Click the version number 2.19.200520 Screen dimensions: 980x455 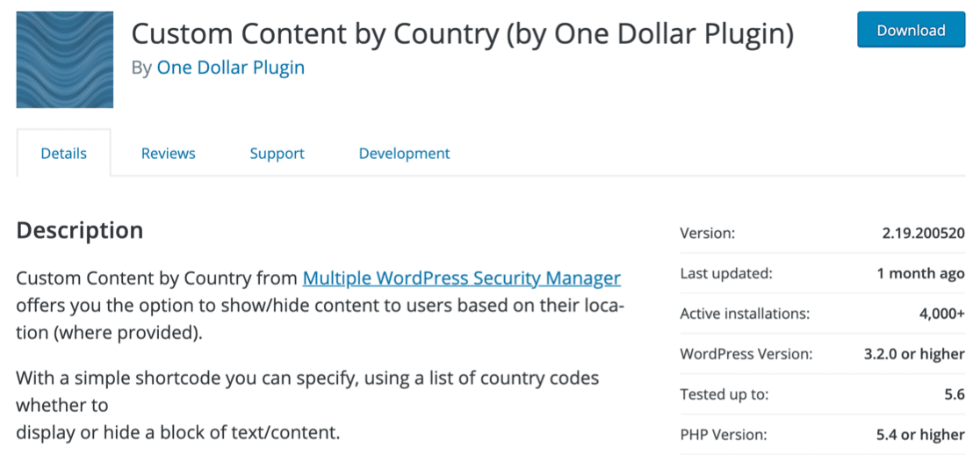click(923, 234)
